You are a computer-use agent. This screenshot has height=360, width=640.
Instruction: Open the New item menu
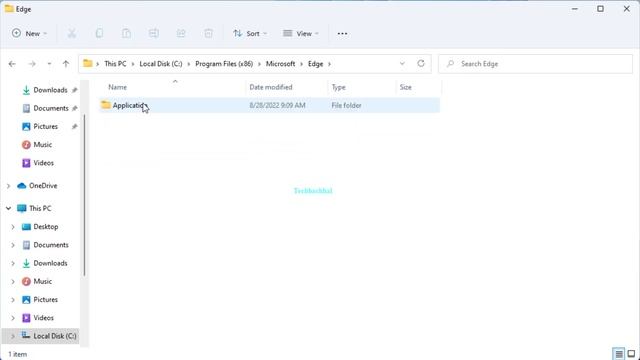29,33
